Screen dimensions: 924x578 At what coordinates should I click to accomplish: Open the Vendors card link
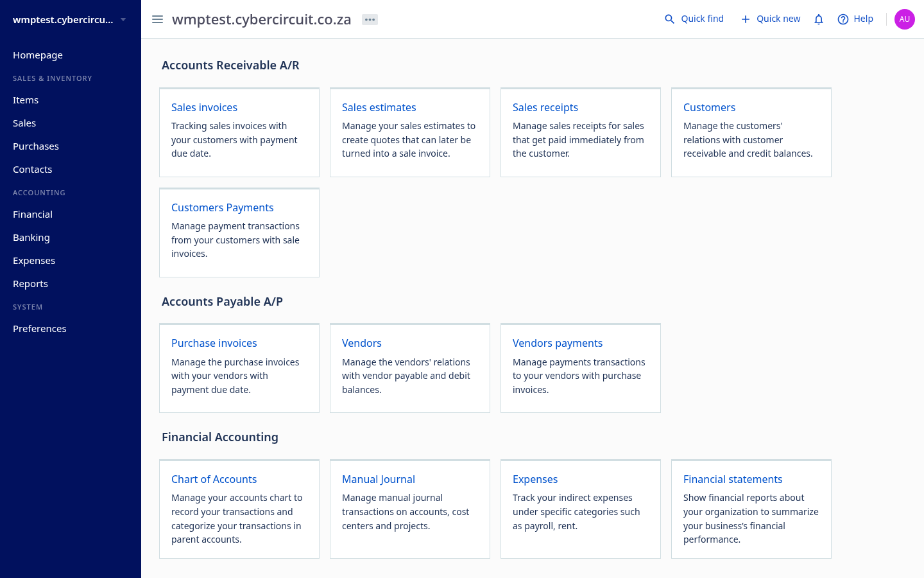pyautogui.click(x=361, y=343)
